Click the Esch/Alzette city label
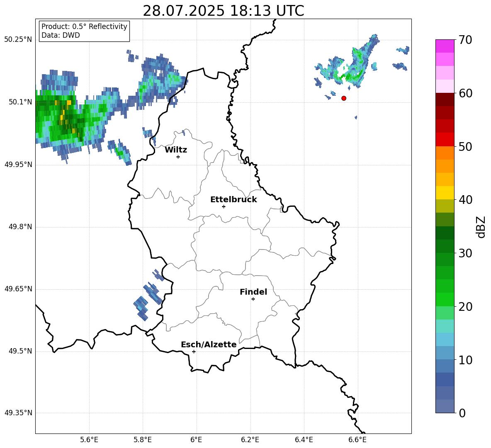Image resolution: width=491 pixels, height=448 pixels. [x=209, y=345]
